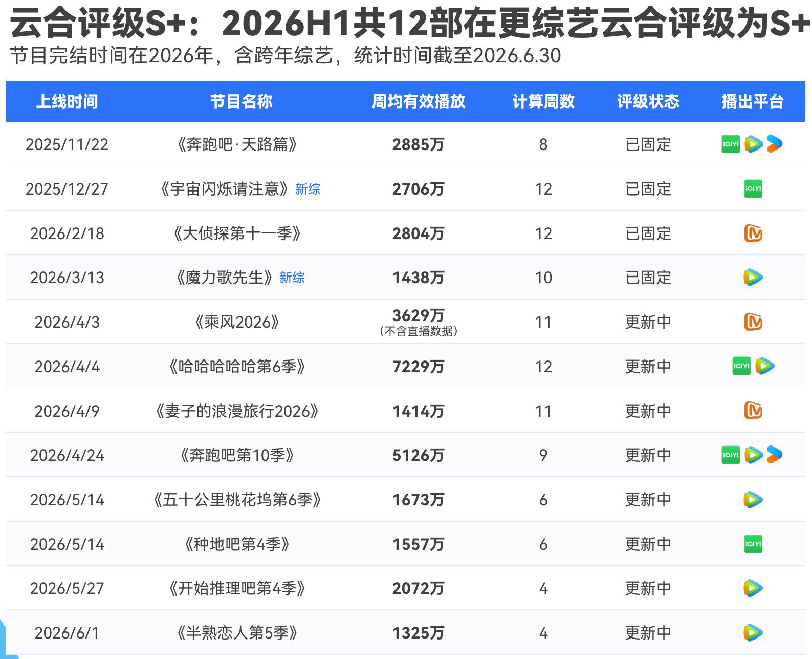This screenshot has width=812, height=659.
Task: Tap iQIYI icon for 种地吧第4季
Action: [753, 544]
